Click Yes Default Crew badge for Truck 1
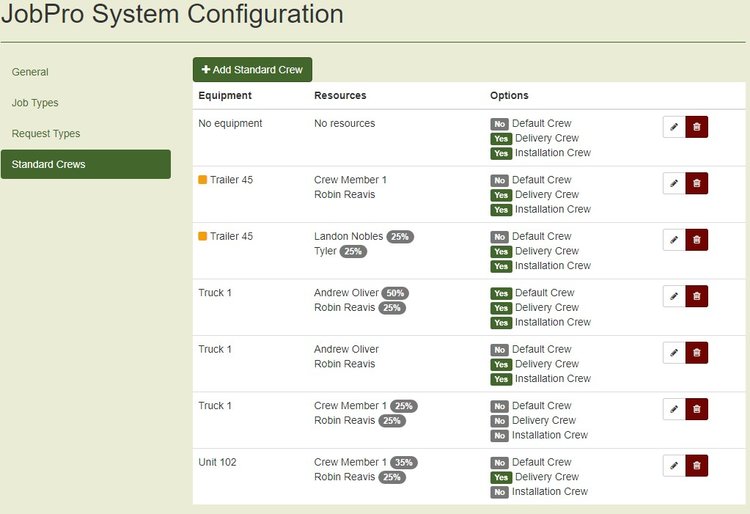The image size is (750, 514). (501, 294)
